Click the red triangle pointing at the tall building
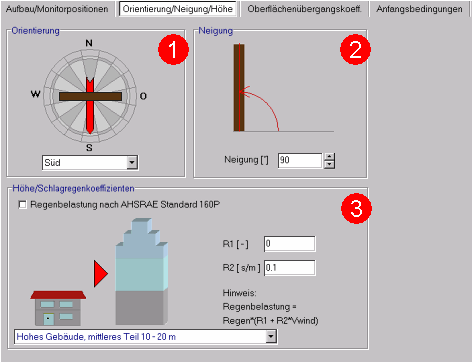This screenshot has height=362, width=472. tap(101, 274)
